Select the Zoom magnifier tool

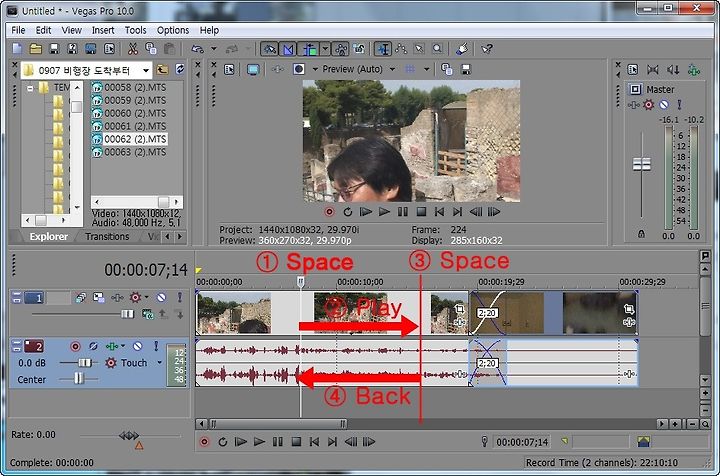tap(438, 49)
